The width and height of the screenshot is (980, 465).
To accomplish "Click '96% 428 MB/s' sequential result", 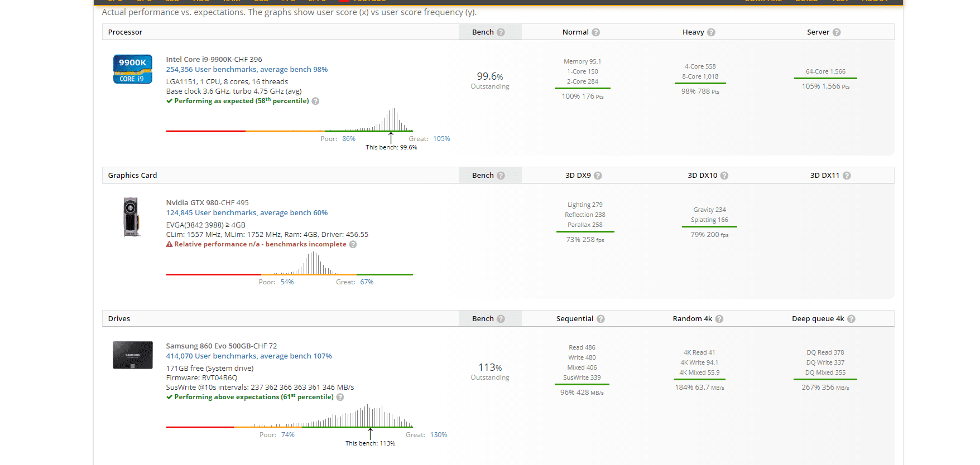I will point(582,393).
